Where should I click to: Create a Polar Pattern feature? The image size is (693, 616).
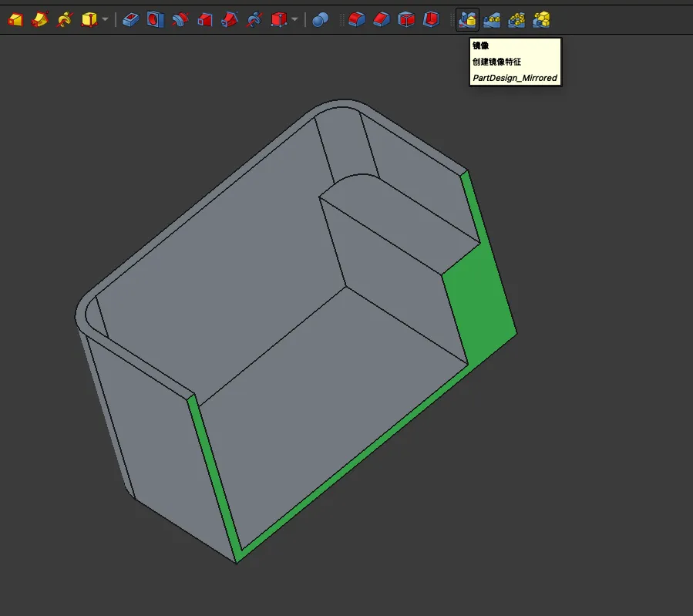tap(516, 19)
